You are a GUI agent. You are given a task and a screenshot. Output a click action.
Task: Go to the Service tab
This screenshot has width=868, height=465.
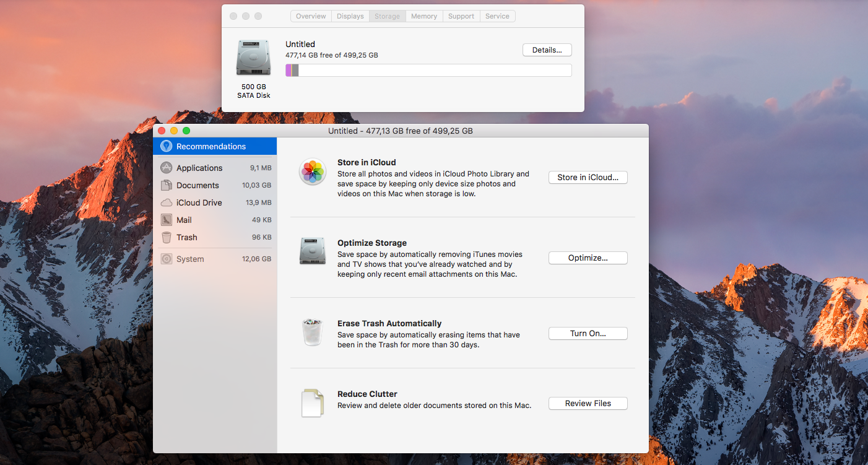click(x=497, y=16)
